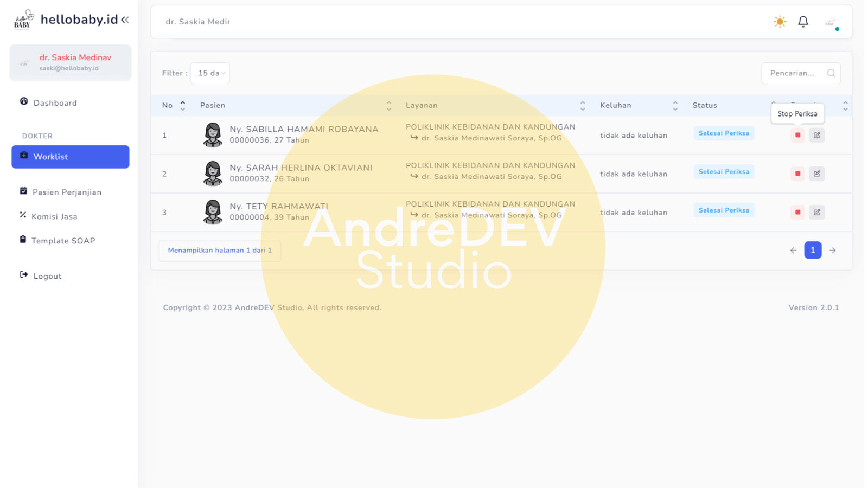
Task: Go to Pasien Perjanjian menu item
Action: coord(67,192)
